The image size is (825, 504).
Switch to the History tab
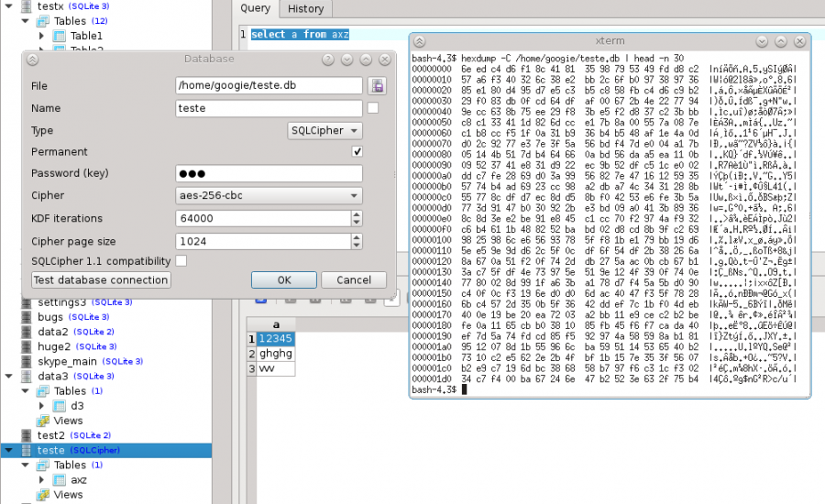305,8
